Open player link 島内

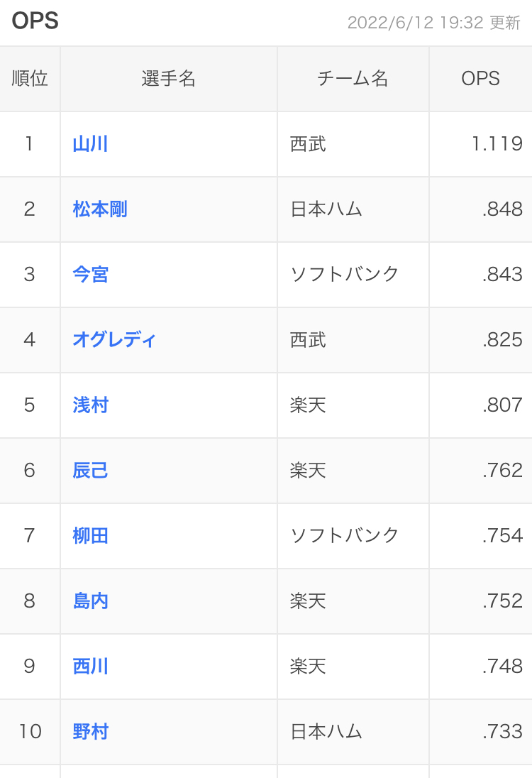[x=90, y=601]
